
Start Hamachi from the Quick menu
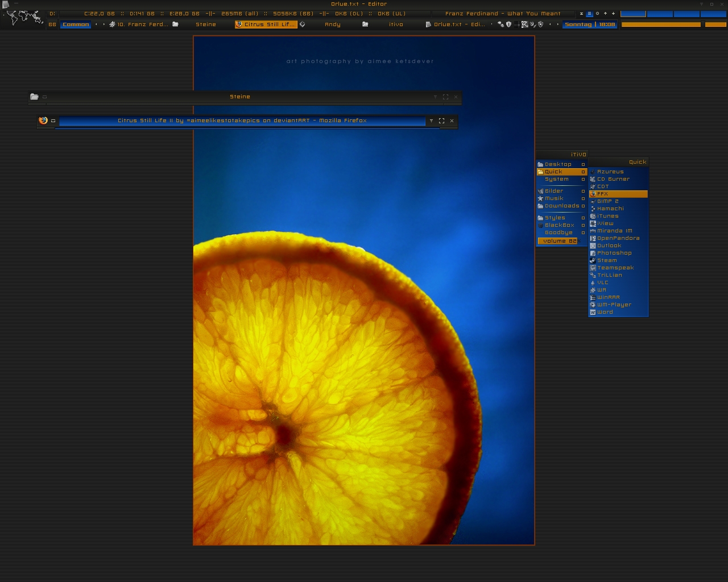tap(618, 209)
